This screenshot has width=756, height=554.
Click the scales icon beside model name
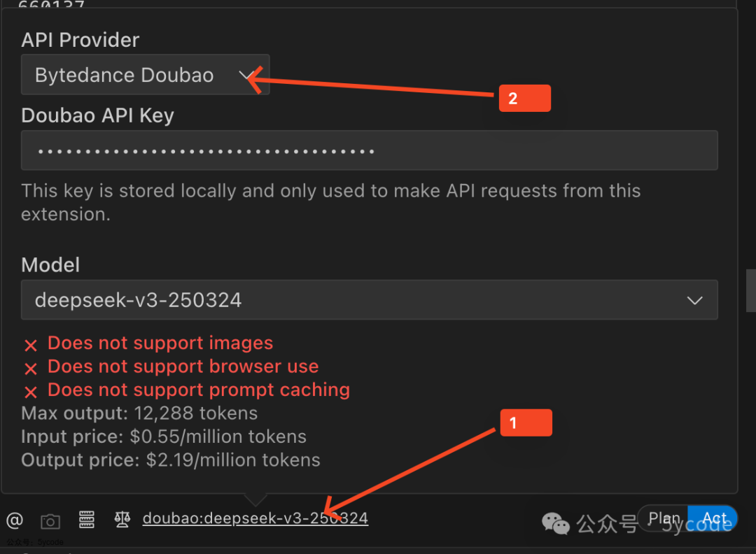tap(122, 519)
